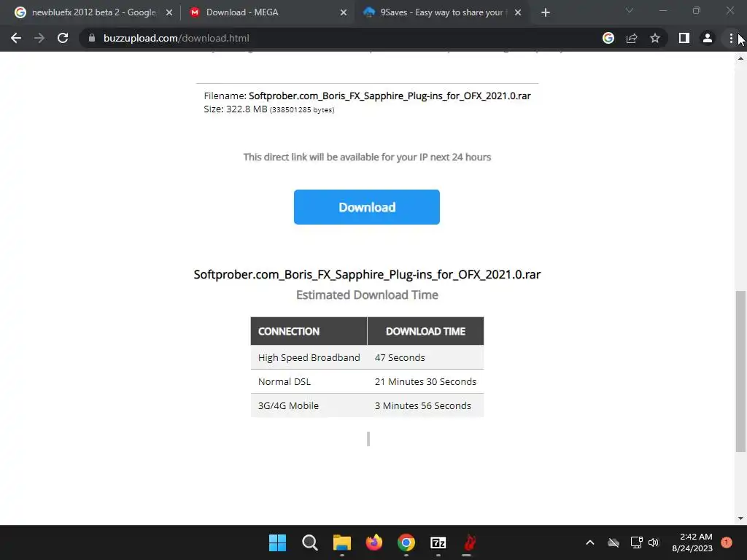Close the newbluefx Google tab
Screen dimensions: 747x560
tap(169, 12)
